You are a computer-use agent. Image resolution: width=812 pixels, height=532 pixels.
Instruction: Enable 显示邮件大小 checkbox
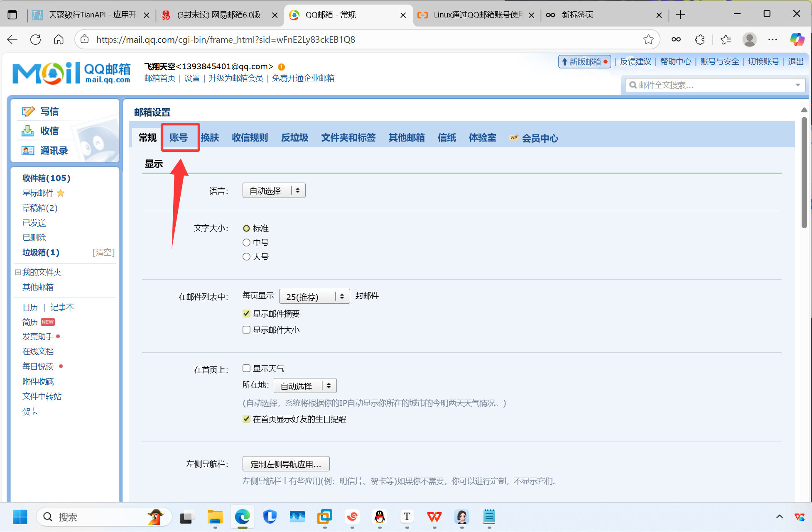pyautogui.click(x=246, y=329)
